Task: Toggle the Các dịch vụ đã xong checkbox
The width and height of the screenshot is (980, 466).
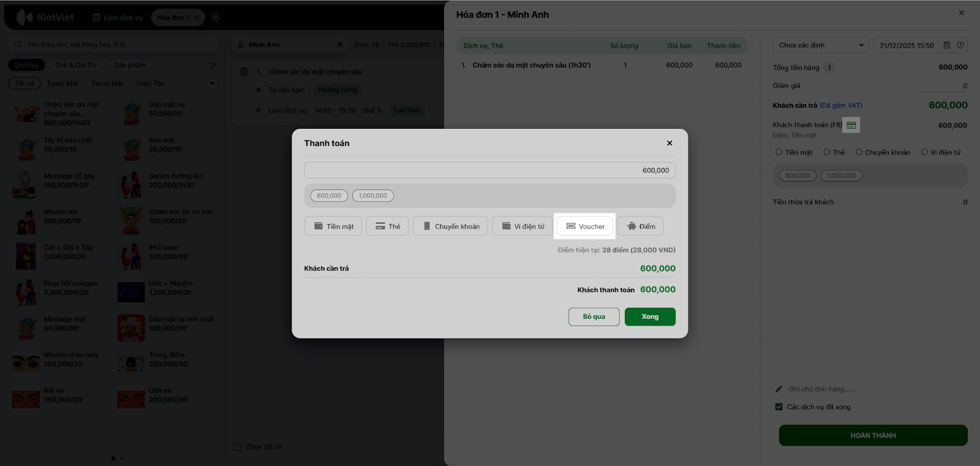Action: point(779,407)
